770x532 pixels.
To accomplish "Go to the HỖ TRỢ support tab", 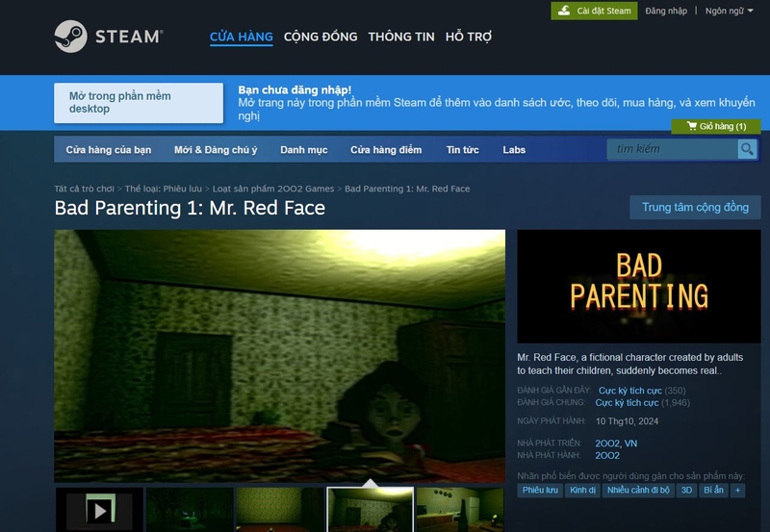I will (x=469, y=37).
